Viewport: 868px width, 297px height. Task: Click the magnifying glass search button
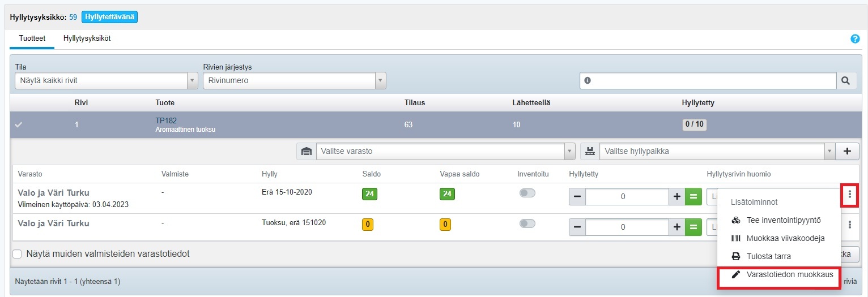[845, 81]
